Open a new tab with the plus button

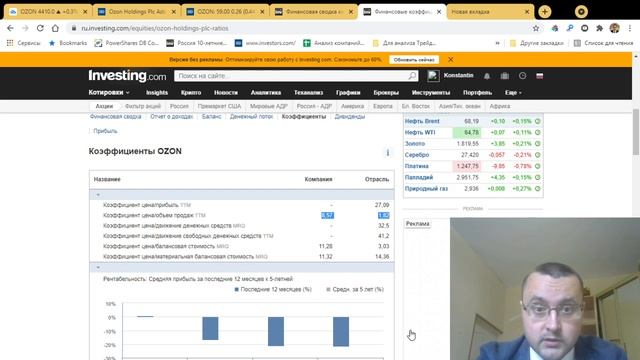tap(544, 11)
